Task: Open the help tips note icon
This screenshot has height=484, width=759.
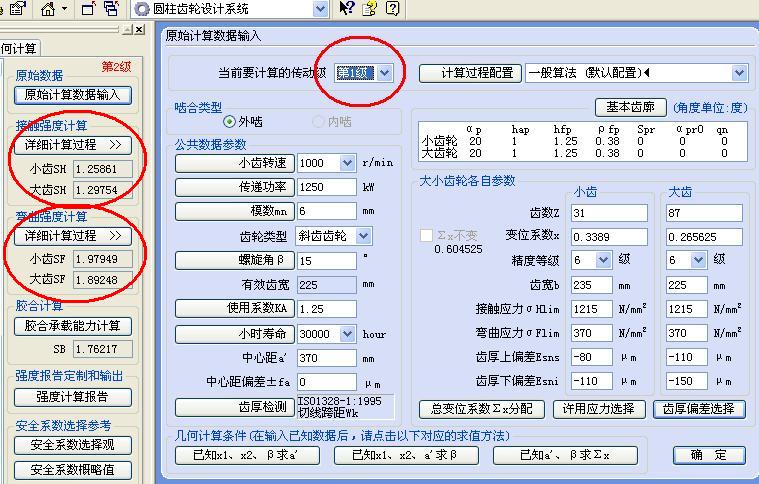Action: click(x=370, y=9)
